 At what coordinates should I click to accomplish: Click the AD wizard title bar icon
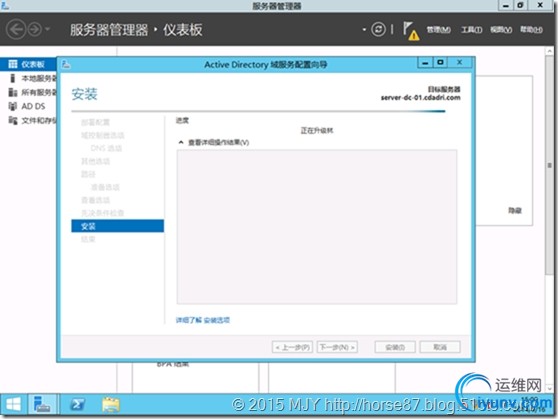coord(66,64)
